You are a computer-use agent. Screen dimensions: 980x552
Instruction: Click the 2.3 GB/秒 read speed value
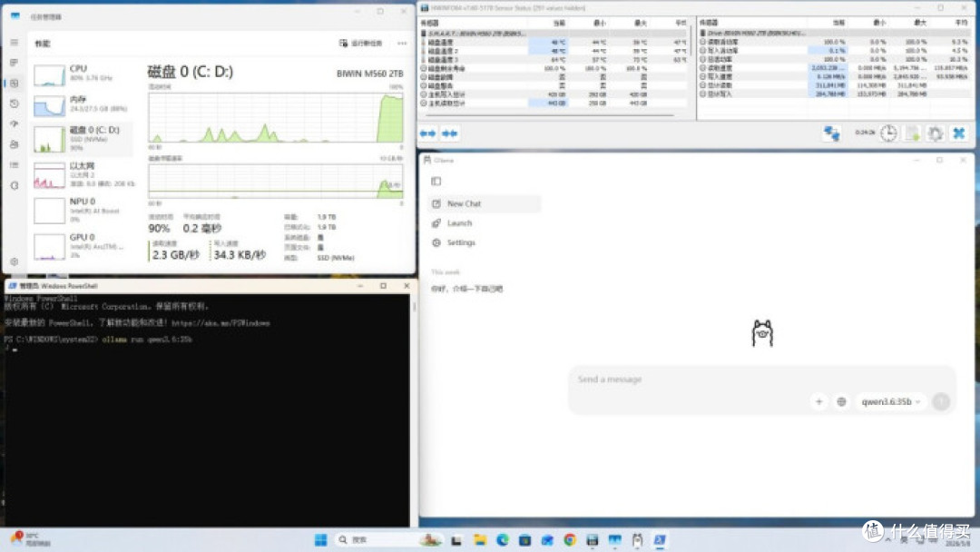tap(176, 255)
